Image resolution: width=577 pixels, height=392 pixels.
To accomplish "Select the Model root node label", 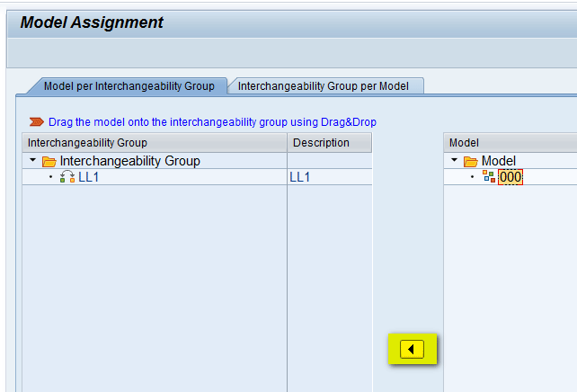I will (x=499, y=161).
